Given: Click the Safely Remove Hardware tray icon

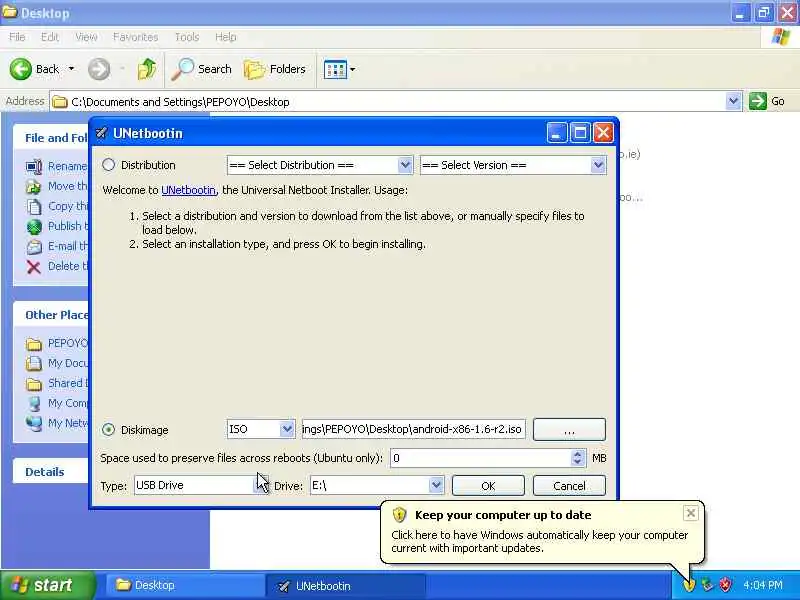Looking at the screenshot, I should tap(707, 585).
